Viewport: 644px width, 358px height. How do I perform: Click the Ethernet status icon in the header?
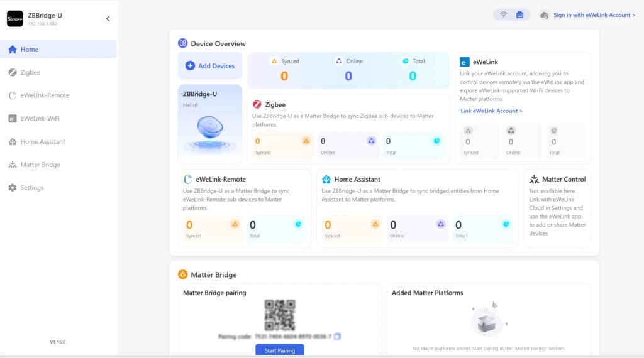pos(519,15)
